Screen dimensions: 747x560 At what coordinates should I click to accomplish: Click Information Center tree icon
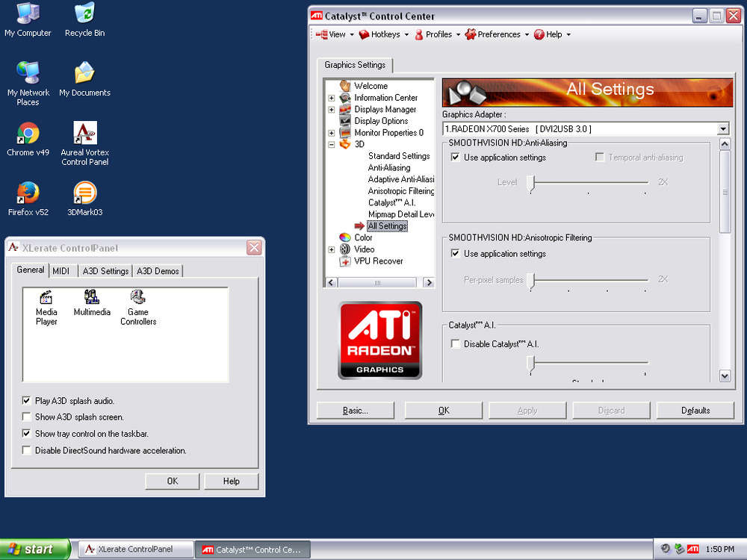tap(345, 98)
